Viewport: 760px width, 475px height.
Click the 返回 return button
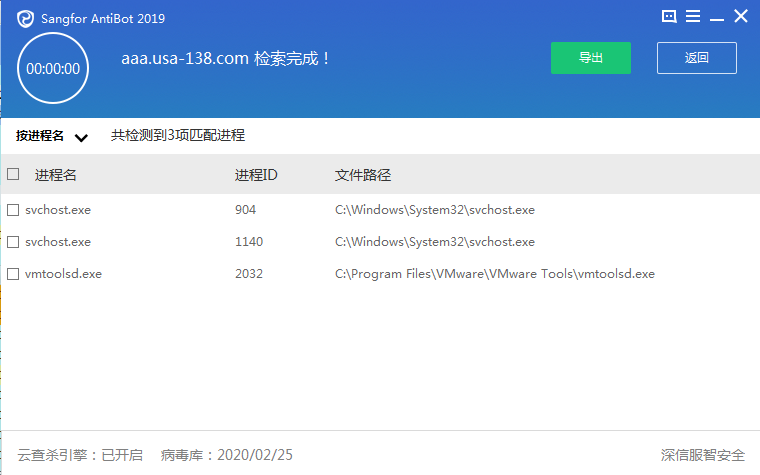(x=697, y=58)
